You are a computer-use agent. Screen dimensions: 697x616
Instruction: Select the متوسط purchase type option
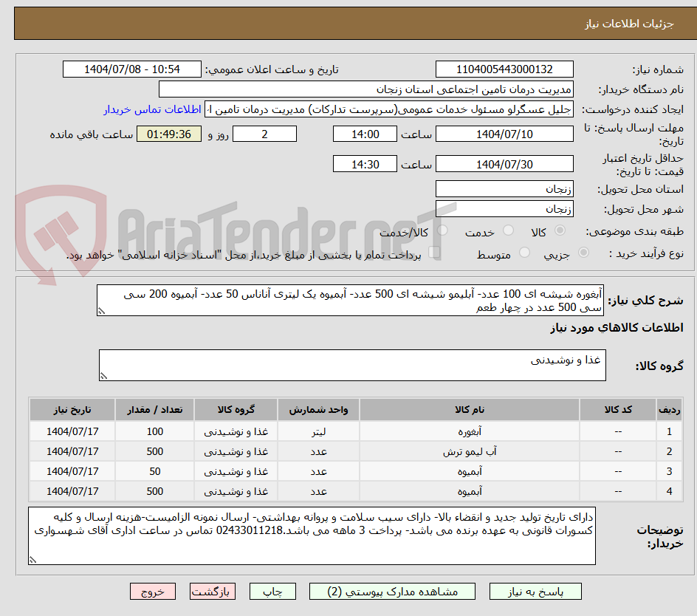[524, 251]
